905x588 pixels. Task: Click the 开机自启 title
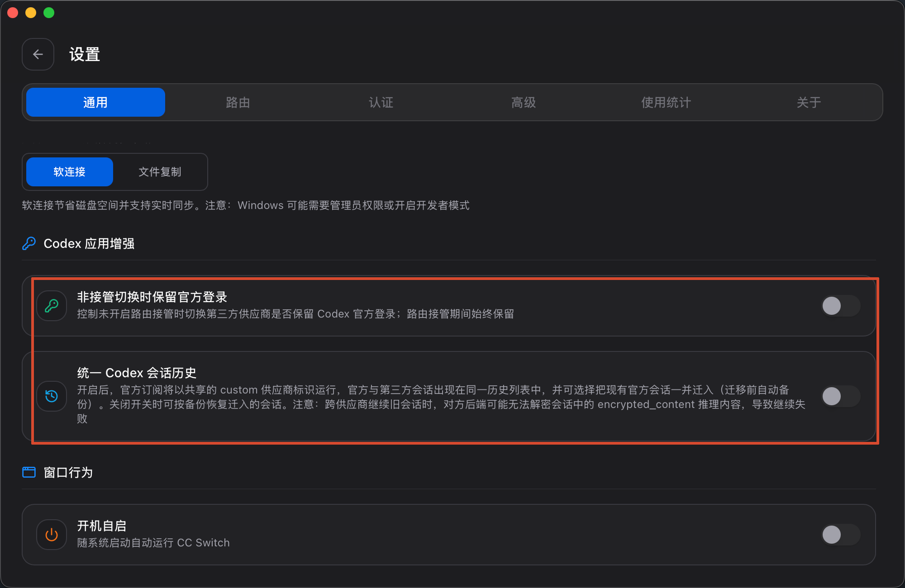102,526
